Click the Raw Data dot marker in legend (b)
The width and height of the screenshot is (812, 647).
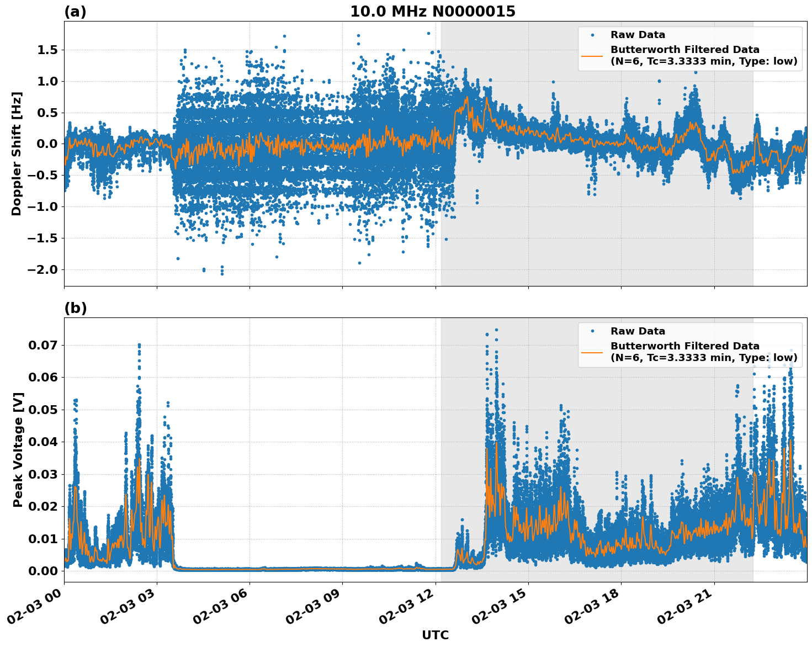[593, 331]
